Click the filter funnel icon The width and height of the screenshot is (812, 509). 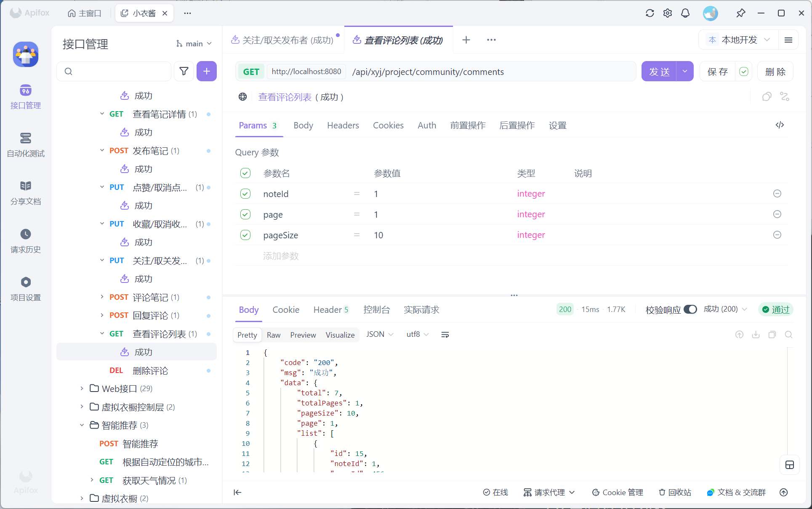[184, 71]
